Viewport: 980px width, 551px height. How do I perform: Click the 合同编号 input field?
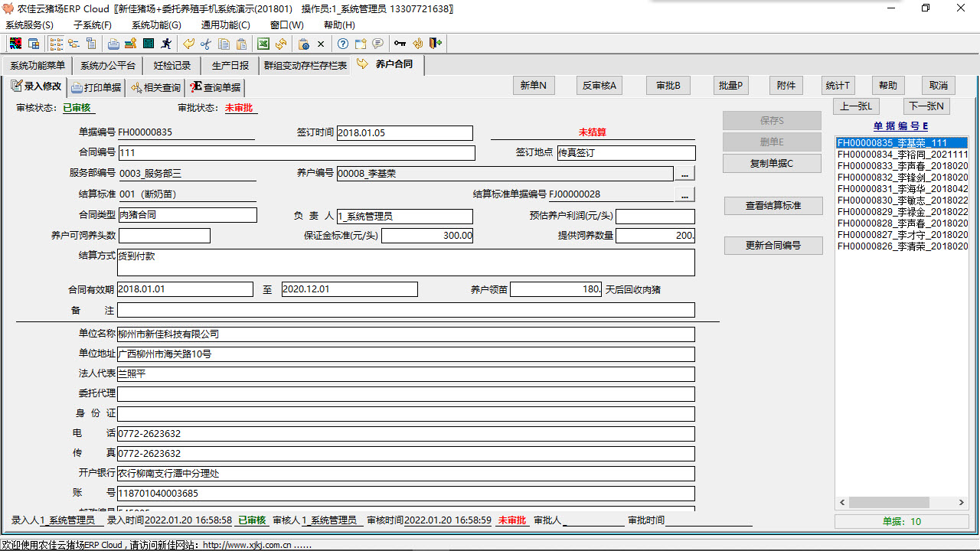tap(296, 153)
